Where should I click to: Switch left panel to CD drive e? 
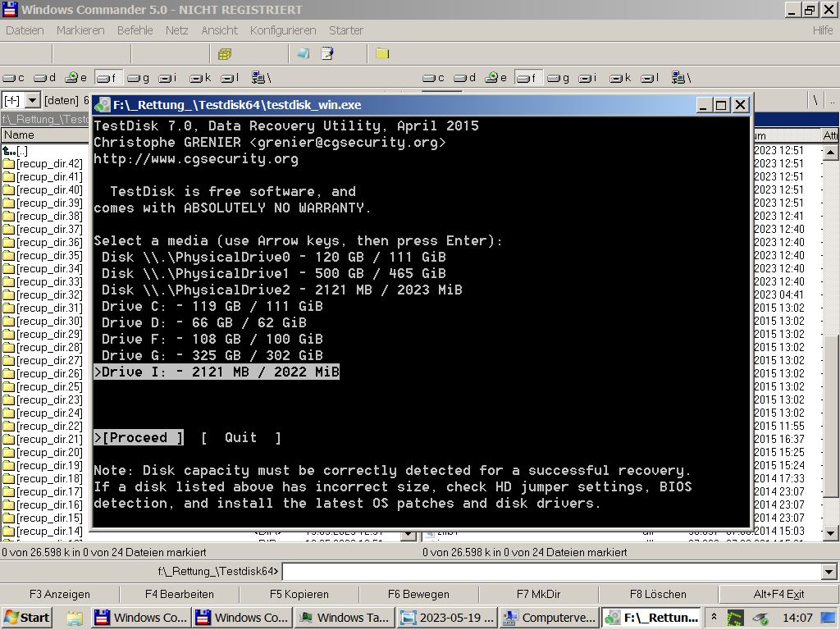click(x=76, y=78)
